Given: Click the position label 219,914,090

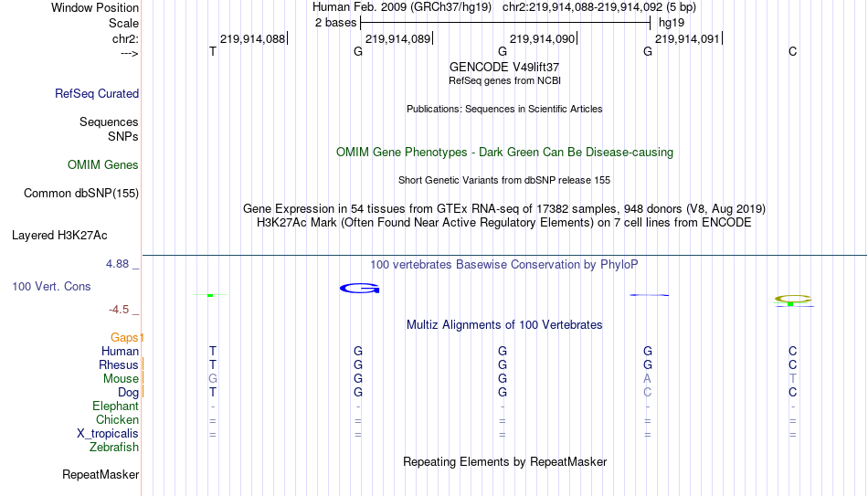Looking at the screenshot, I should [x=543, y=38].
